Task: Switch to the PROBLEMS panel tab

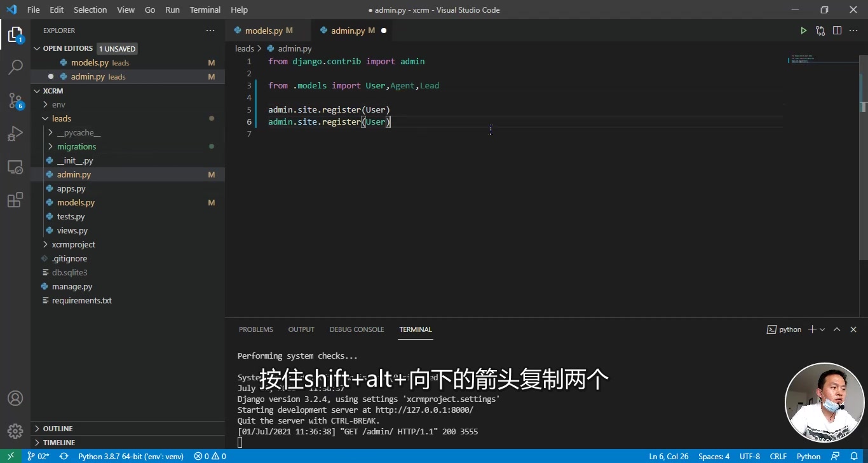Action: [256, 329]
